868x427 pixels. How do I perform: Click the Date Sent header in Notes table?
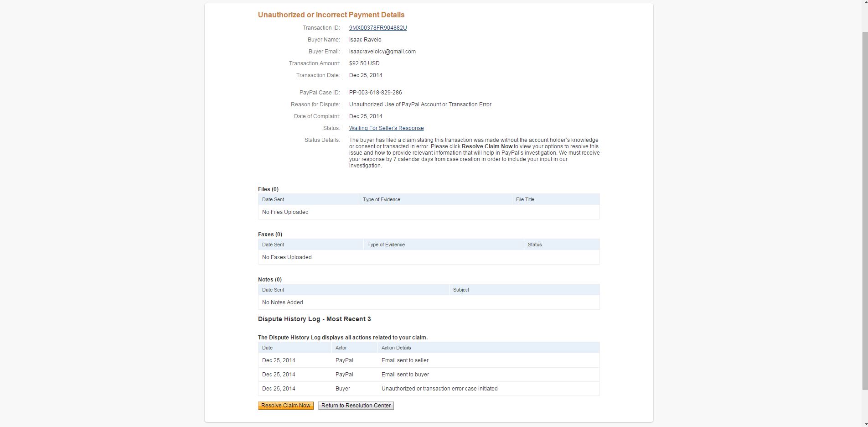tap(273, 290)
